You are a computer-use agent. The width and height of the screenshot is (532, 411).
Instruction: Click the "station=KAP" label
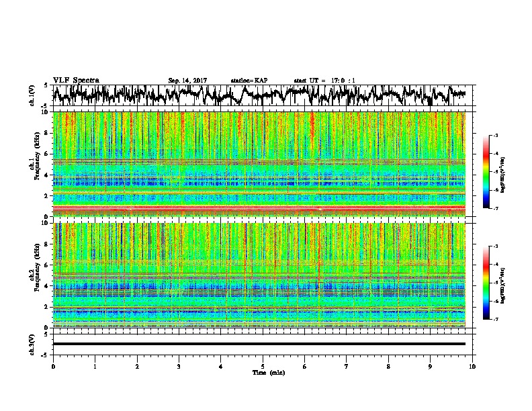click(x=249, y=81)
